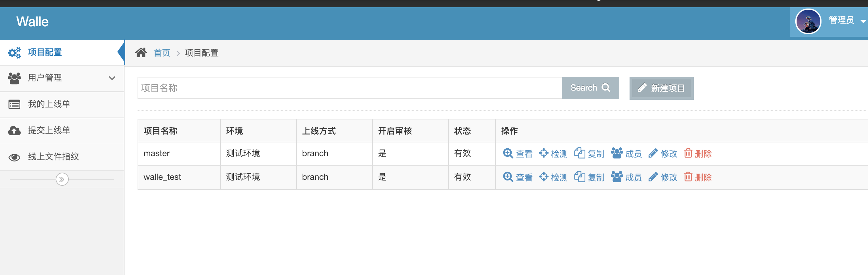
Task: Click the magnifier view icon for master
Action: pyautogui.click(x=507, y=153)
